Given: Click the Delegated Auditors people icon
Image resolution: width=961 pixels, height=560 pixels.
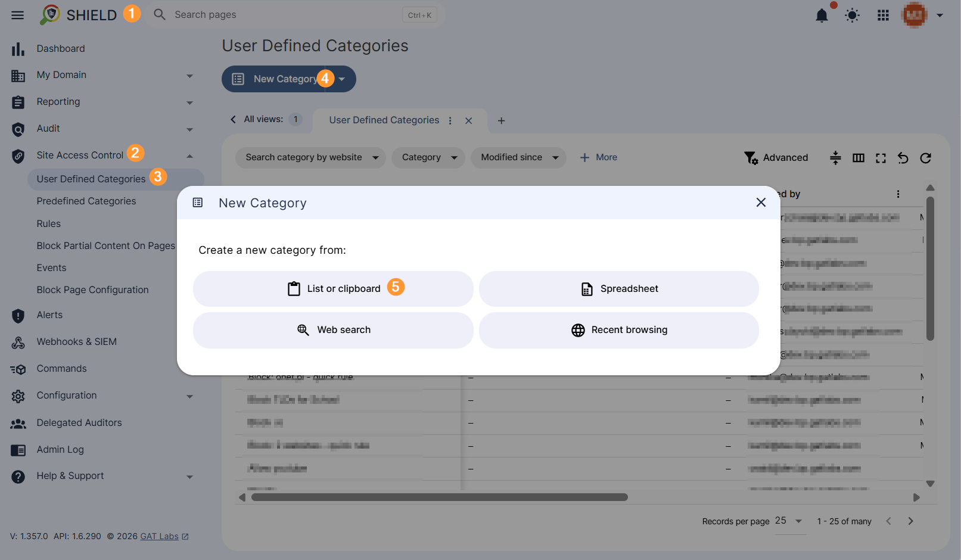Looking at the screenshot, I should pos(18,424).
